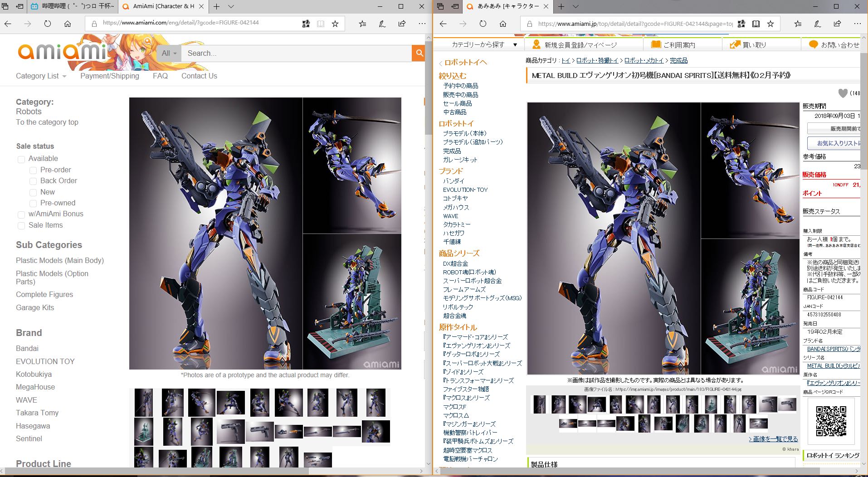Image resolution: width=868 pixels, height=477 pixels.
Task: Check the w/AmiAmi Bonus checkbox
Action: coord(21,214)
